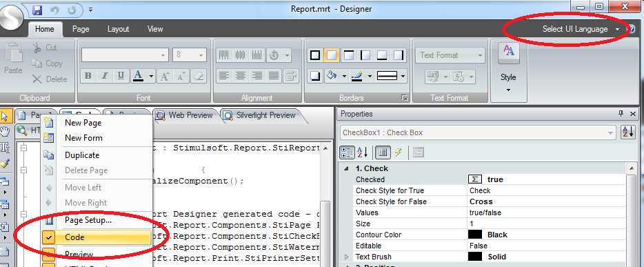This screenshot has width=644, height=267.
Task: Open the border color dropdown arrow
Action: pyautogui.click(x=370, y=76)
